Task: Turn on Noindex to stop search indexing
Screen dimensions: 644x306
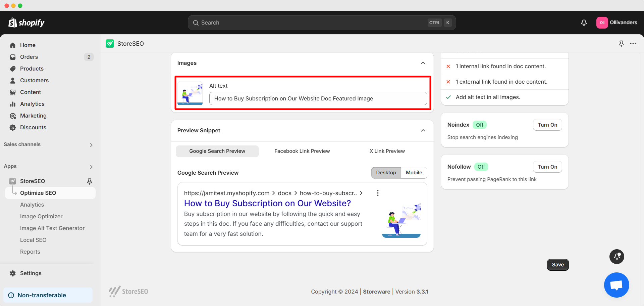Action: (x=547, y=125)
